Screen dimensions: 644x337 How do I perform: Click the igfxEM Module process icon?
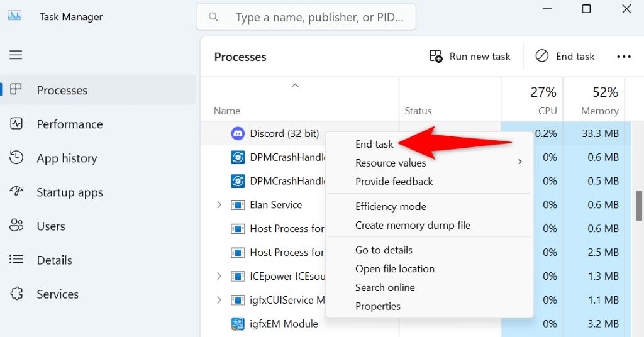(238, 324)
